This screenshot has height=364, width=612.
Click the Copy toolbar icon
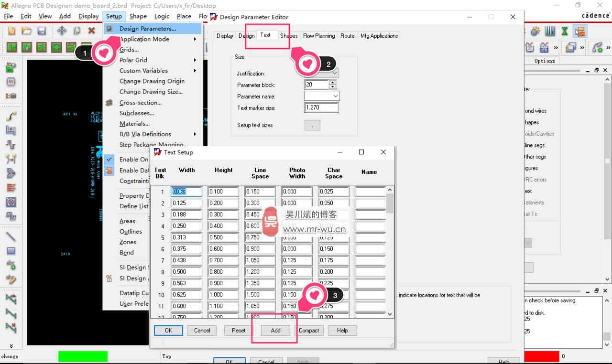76,31
